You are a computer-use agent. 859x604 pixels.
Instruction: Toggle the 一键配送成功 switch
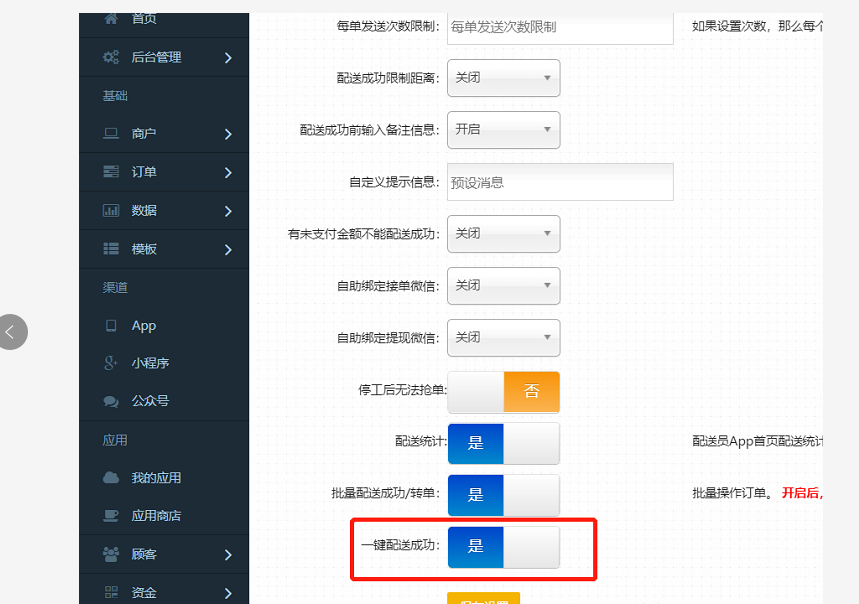[x=503, y=547]
